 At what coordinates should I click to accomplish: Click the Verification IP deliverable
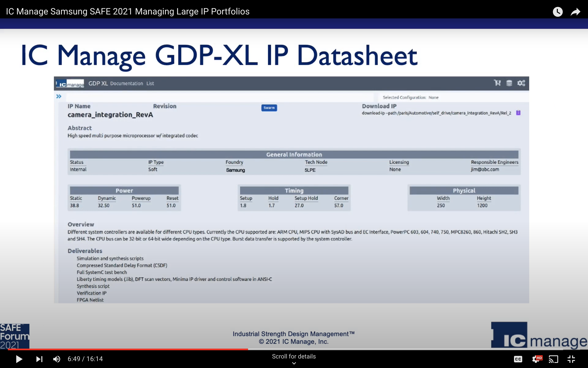[x=92, y=293]
